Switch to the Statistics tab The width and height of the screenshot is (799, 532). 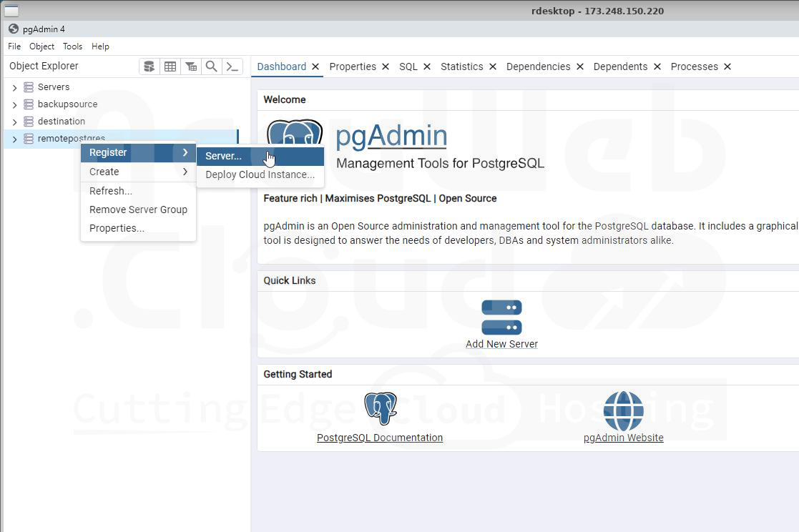coord(461,66)
